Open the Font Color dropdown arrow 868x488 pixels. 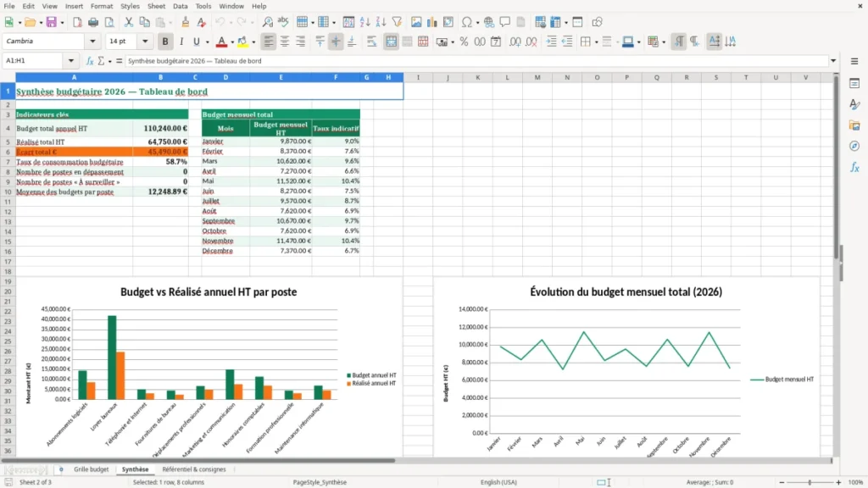232,42
